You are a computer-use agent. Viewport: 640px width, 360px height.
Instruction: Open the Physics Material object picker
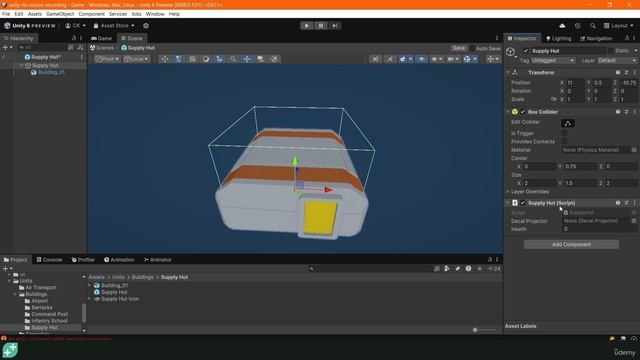click(x=634, y=150)
